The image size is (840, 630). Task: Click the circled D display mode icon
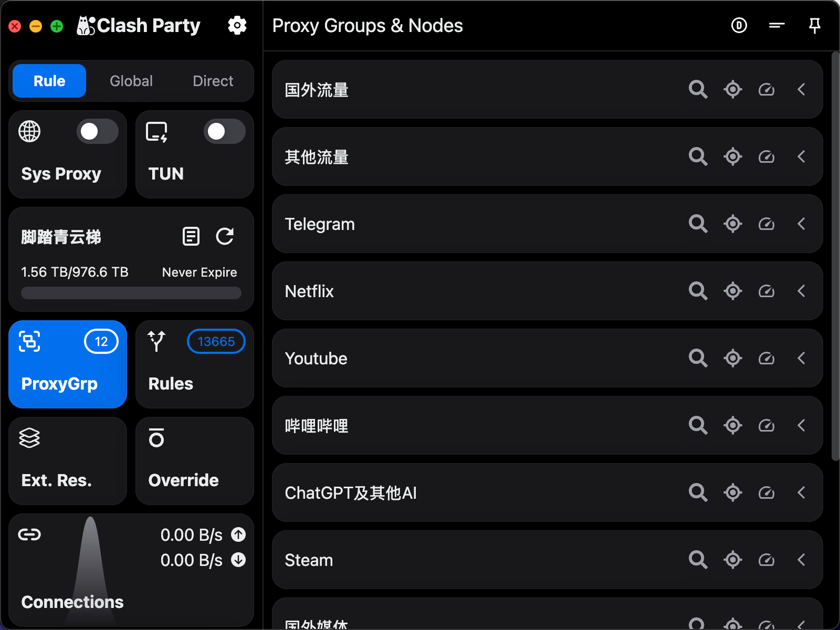tap(739, 25)
